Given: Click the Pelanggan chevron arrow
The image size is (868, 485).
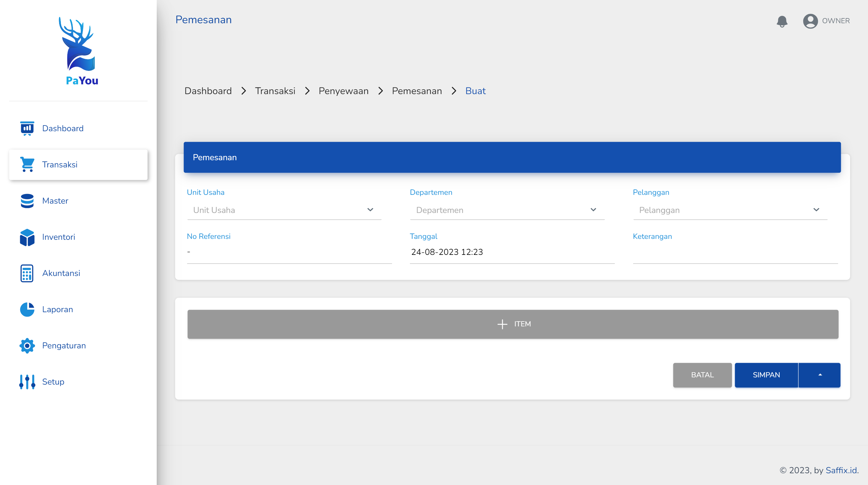Looking at the screenshot, I should (x=816, y=210).
